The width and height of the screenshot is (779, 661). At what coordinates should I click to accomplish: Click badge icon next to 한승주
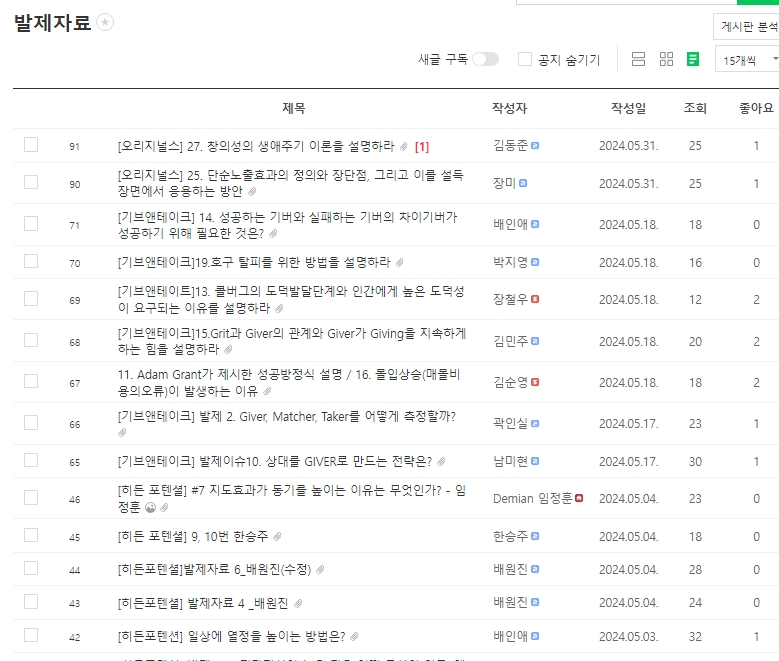535,536
